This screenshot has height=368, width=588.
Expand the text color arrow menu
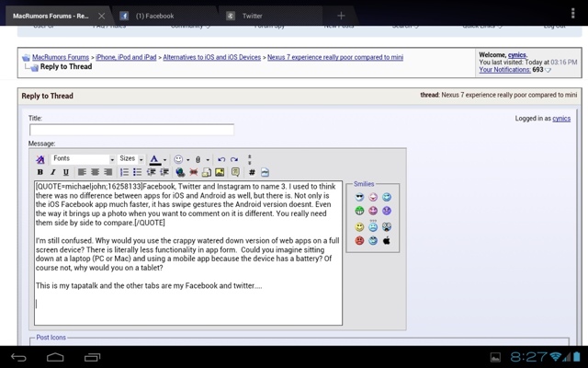click(x=164, y=159)
